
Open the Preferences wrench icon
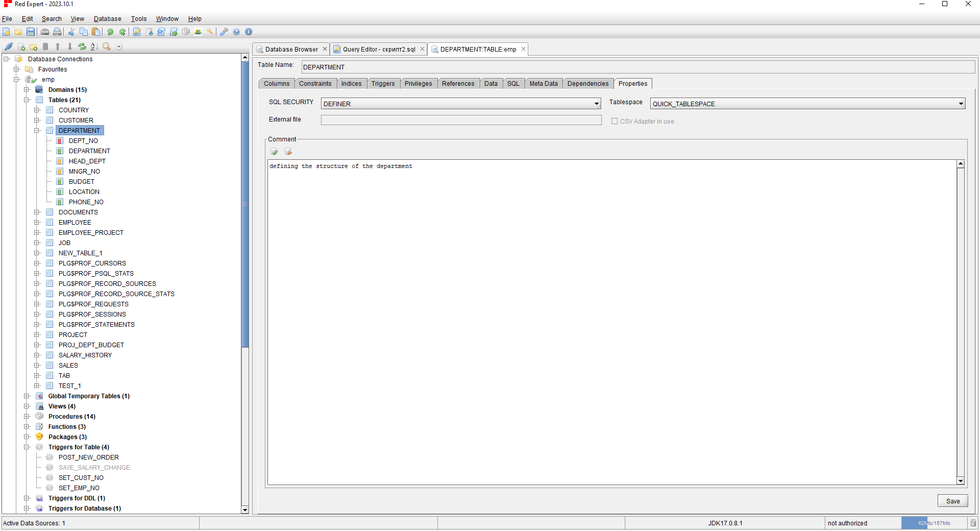point(223,32)
